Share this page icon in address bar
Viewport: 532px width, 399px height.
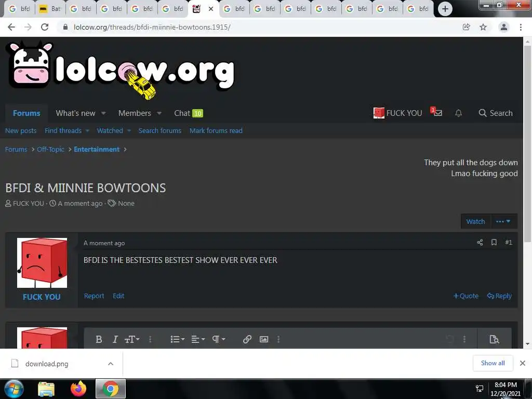[x=466, y=27]
